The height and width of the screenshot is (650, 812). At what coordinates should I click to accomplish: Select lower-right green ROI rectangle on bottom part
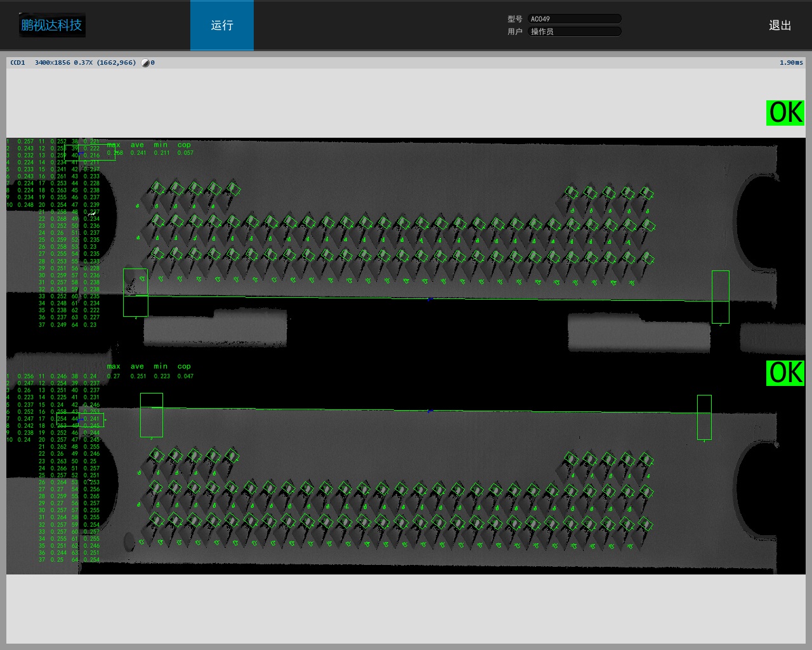[x=704, y=417]
